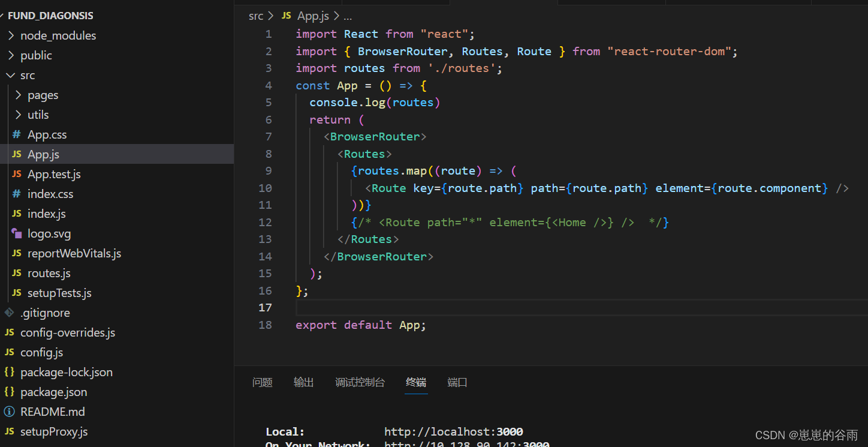Click the info icon beside README.md
Screen dimensions: 868x447
pyautogui.click(x=9, y=412)
